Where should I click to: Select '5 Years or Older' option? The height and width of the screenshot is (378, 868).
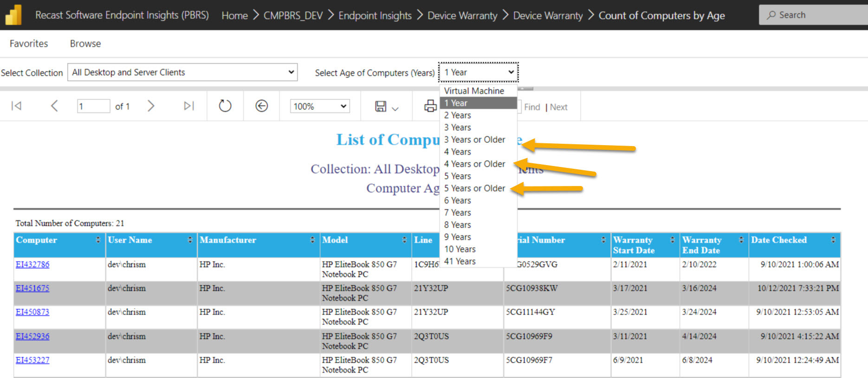474,188
